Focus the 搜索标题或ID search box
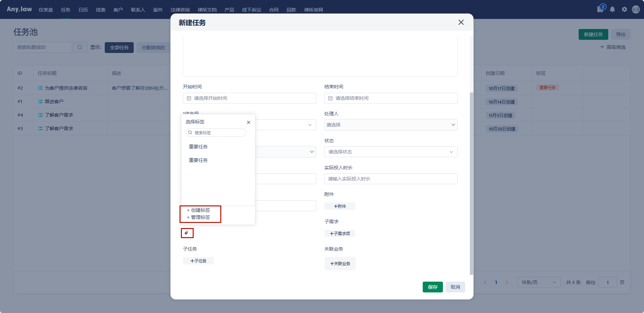Screen dimensions: 644x313 point(43,47)
